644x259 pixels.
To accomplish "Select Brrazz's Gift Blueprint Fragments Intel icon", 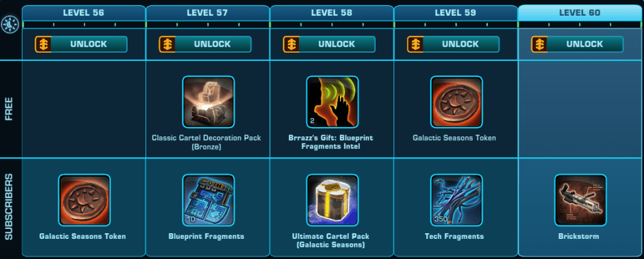I will coord(332,102).
